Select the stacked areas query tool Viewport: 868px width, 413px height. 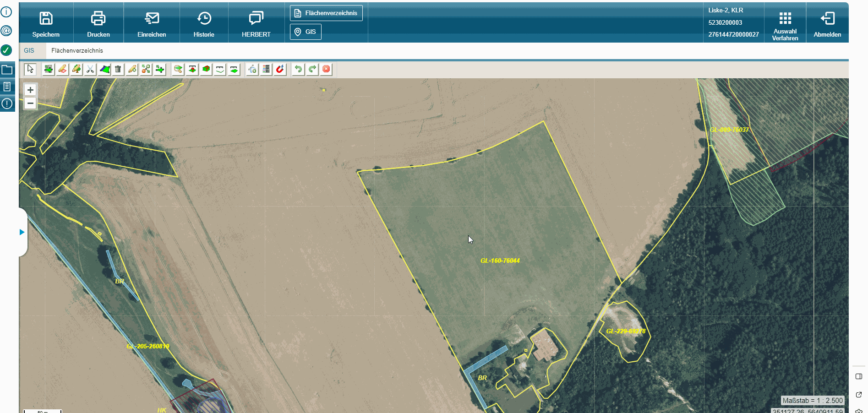pos(206,69)
